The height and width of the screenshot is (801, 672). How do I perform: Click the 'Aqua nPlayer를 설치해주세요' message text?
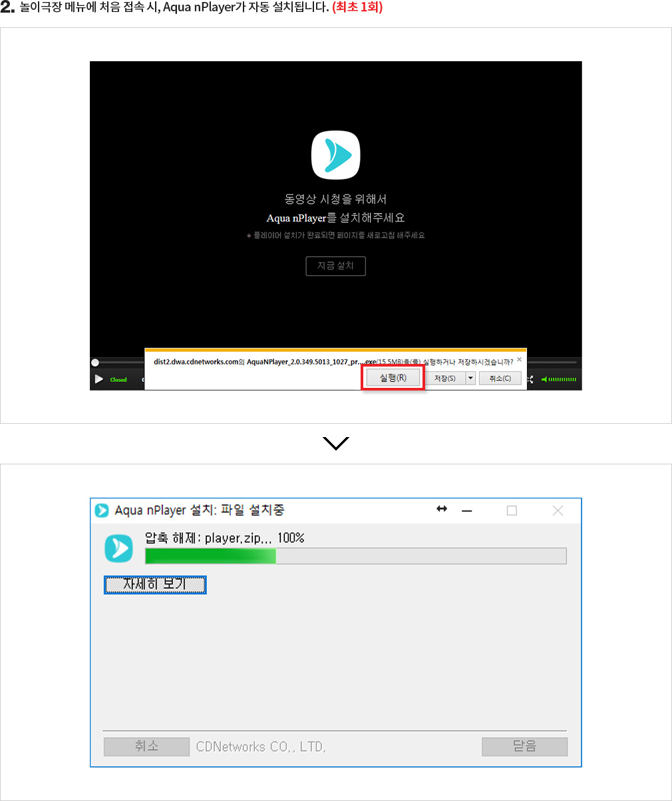pyautogui.click(x=336, y=218)
